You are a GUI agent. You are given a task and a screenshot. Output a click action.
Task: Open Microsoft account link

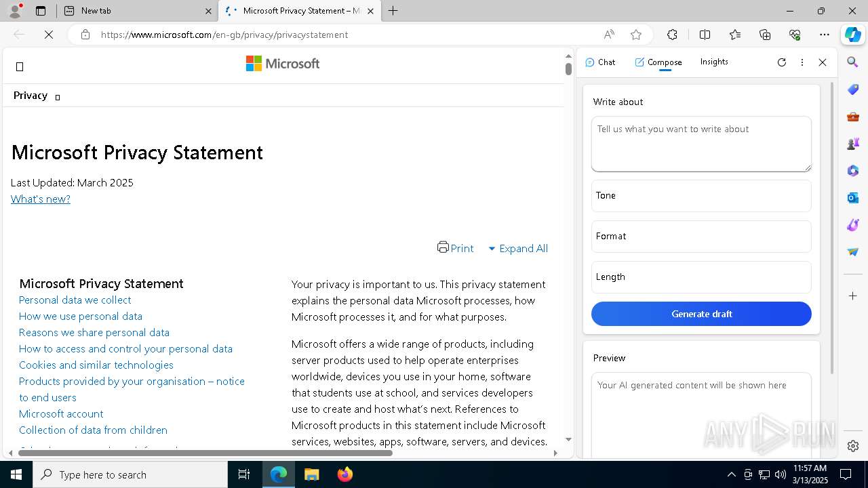(x=61, y=413)
